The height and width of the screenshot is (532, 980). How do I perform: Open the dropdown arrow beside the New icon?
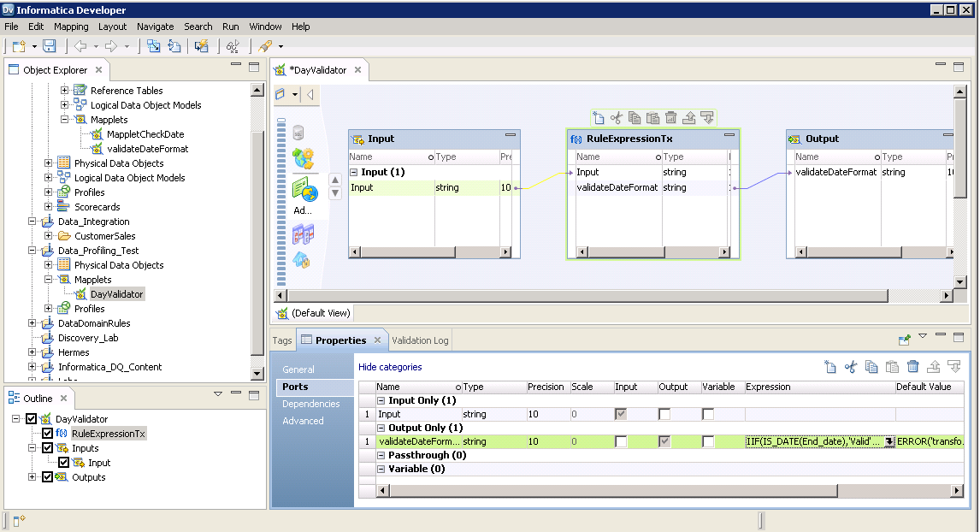pyautogui.click(x=34, y=46)
